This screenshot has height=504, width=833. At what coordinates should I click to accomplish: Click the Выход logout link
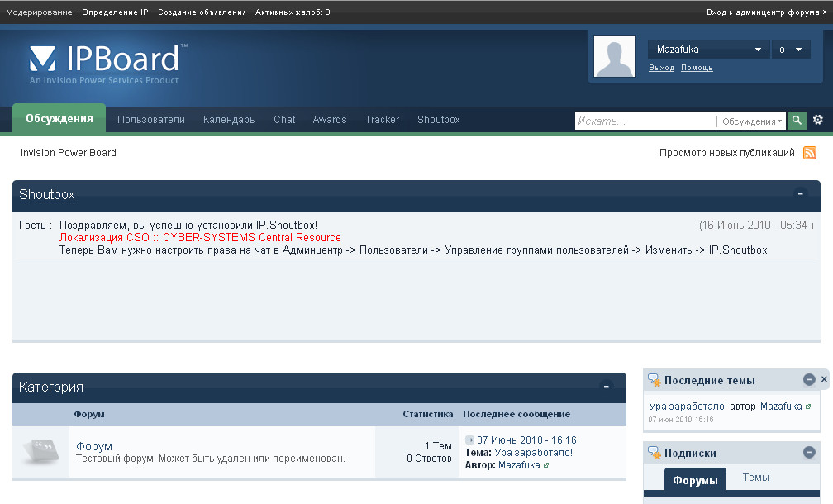click(661, 68)
